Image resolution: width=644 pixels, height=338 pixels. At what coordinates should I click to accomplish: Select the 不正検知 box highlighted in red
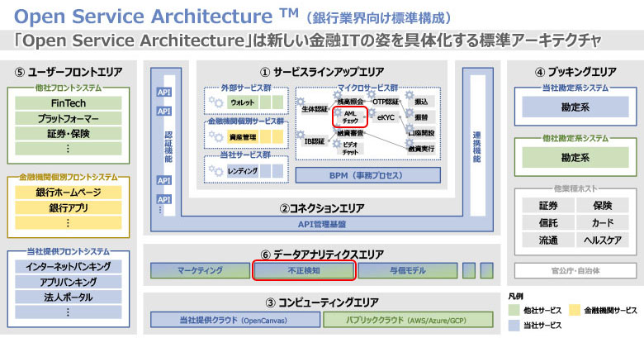[x=303, y=269]
